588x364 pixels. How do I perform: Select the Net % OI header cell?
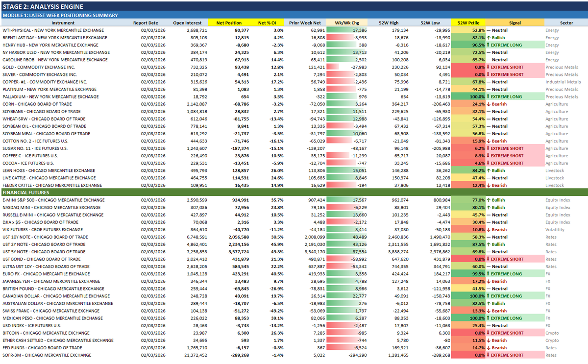click(268, 23)
